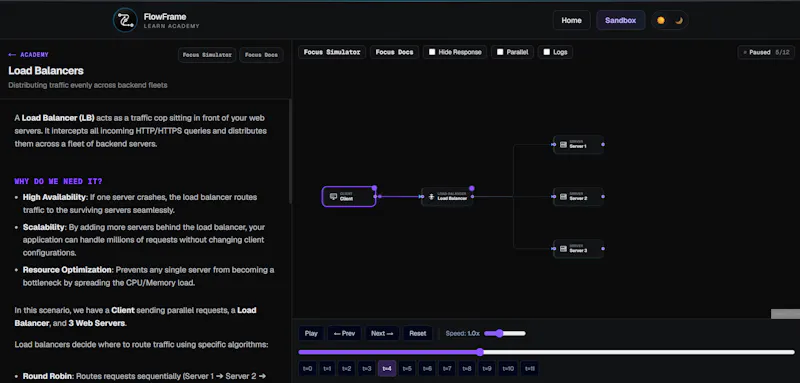Switch to light mode sun icon
Viewport: 800px width, 383px height.
[661, 20]
